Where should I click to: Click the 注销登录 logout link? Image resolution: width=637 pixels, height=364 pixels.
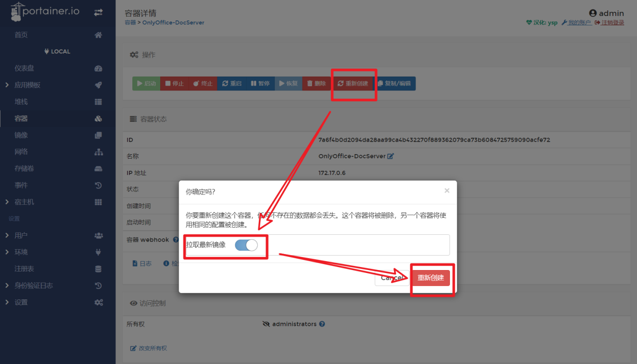tap(609, 22)
